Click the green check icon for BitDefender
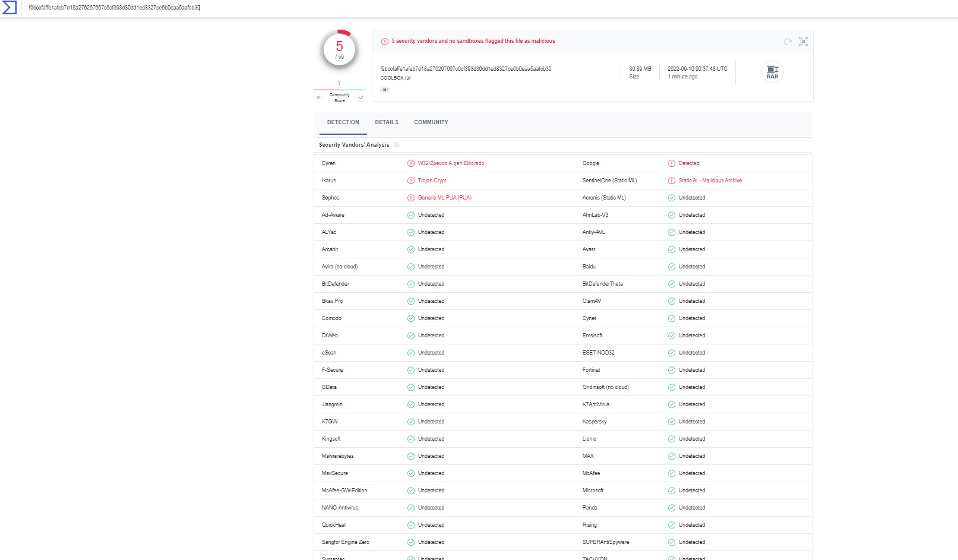Image resolution: width=958 pixels, height=560 pixels. [x=411, y=284]
